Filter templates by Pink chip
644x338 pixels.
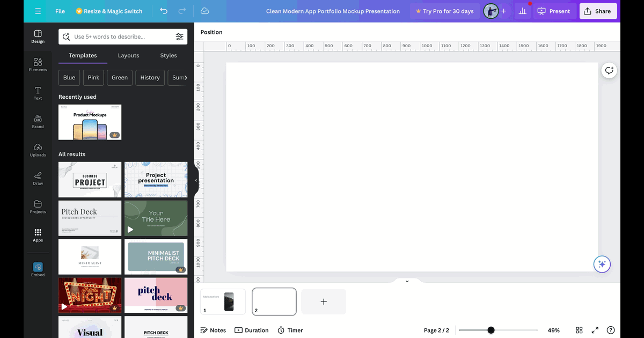click(93, 77)
